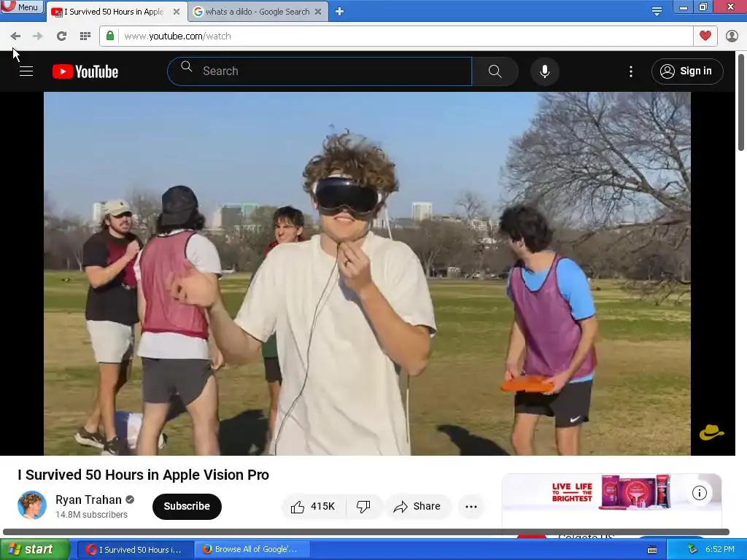747x560 pixels.
Task: Open Ryan Trahan's channel avatar
Action: (32, 505)
